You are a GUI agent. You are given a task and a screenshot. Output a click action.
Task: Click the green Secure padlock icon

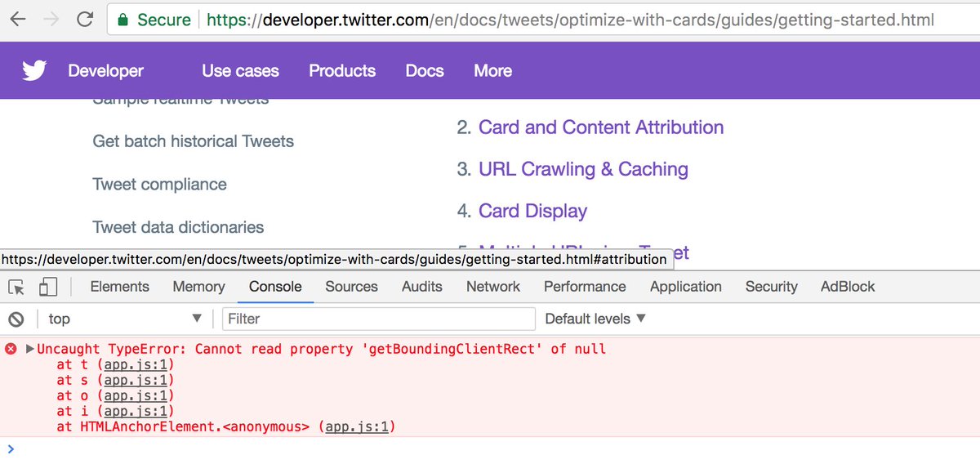point(122,19)
